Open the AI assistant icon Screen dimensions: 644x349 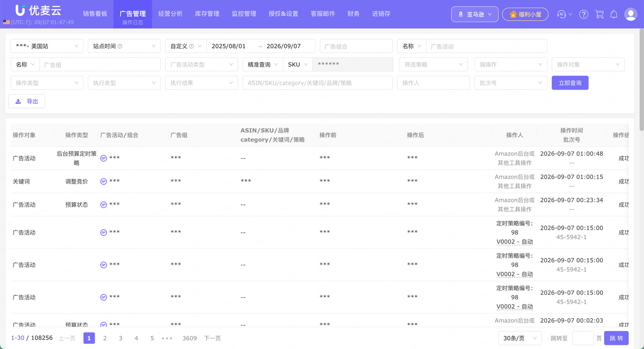click(x=561, y=15)
